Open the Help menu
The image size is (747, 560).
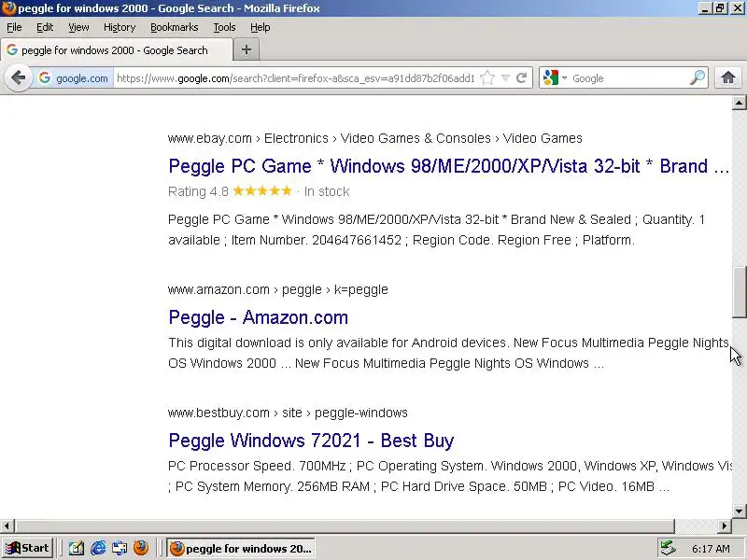tap(261, 27)
